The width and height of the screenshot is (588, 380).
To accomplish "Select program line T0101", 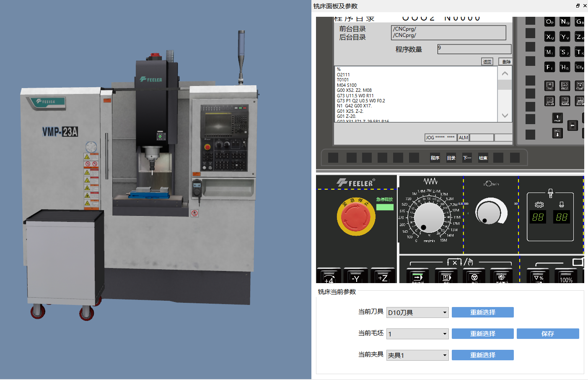I will click(343, 80).
